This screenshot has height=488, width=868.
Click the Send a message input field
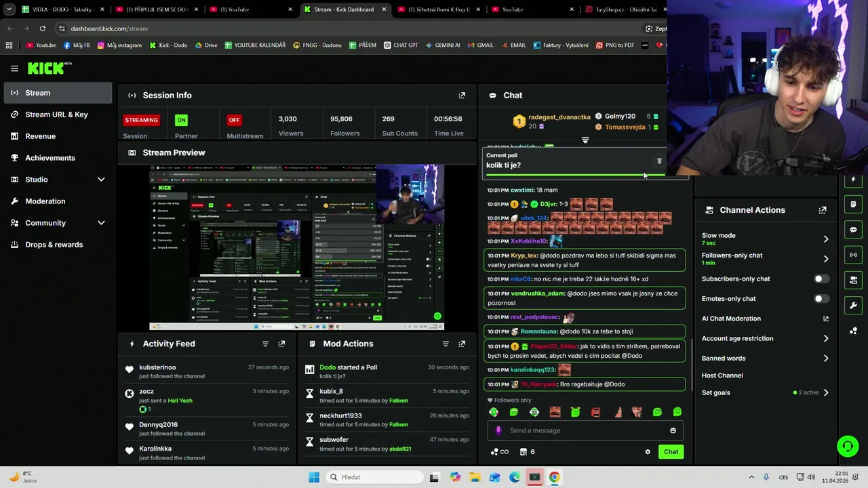pos(585,430)
